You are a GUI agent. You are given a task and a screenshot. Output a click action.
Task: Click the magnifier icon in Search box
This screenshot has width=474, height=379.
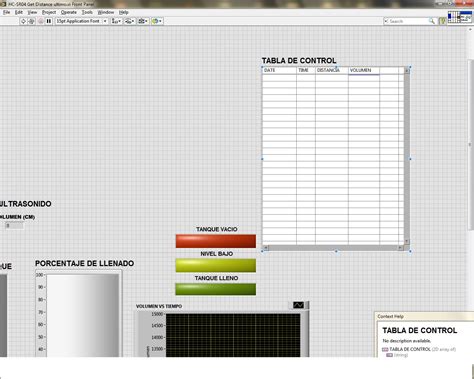pyautogui.click(x=432, y=21)
